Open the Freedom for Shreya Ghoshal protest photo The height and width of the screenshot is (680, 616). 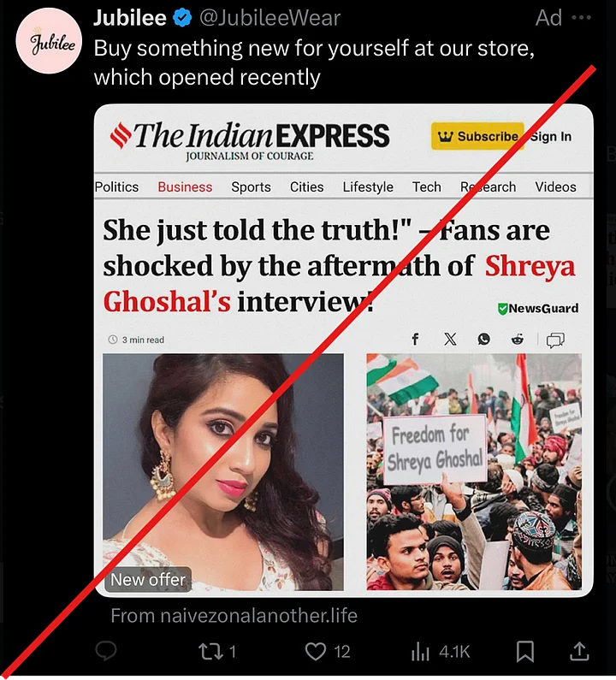coord(474,472)
